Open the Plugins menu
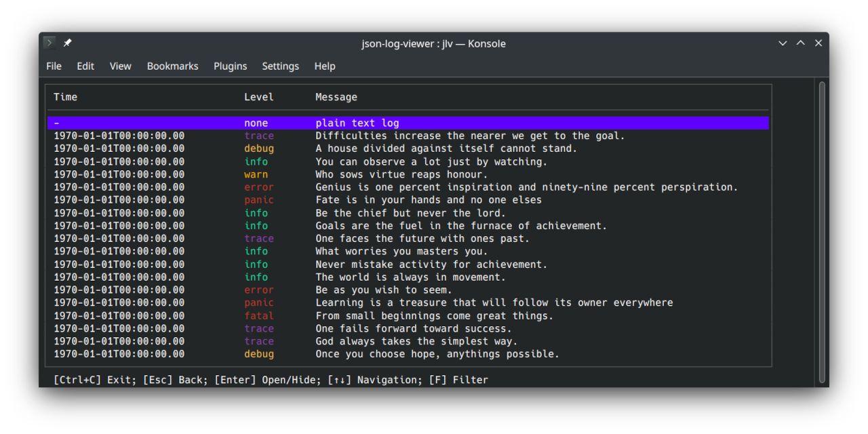 click(230, 66)
